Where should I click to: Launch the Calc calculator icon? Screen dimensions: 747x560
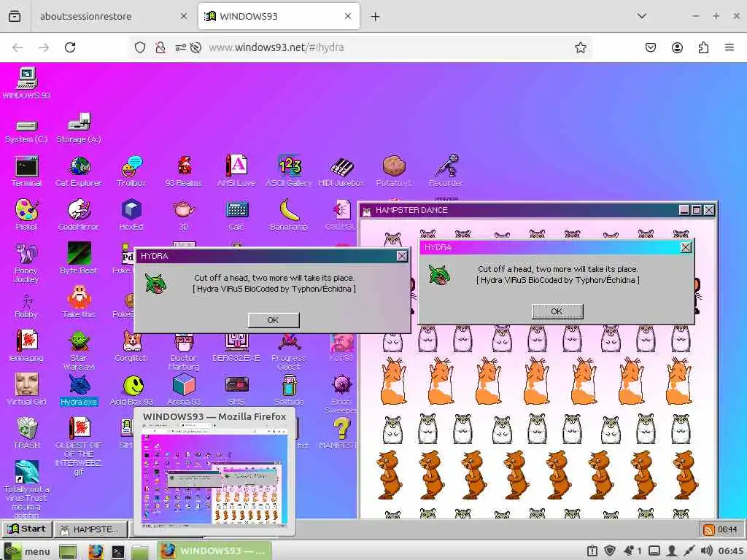(236, 215)
